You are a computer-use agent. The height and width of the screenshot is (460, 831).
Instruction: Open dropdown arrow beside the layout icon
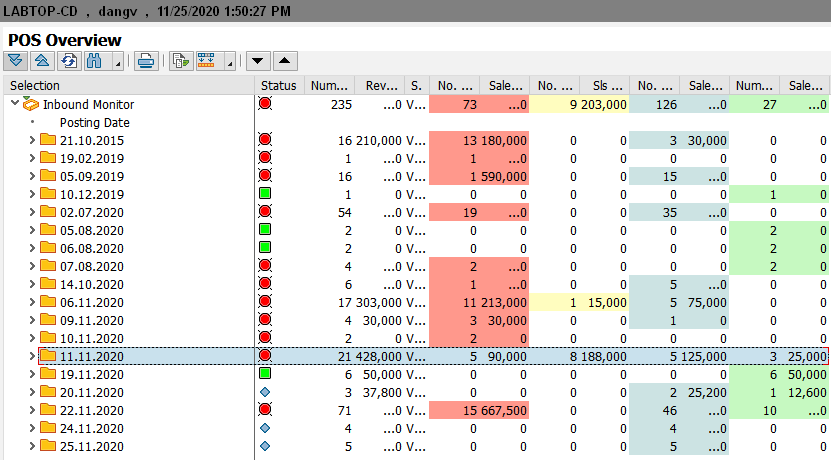230,63
